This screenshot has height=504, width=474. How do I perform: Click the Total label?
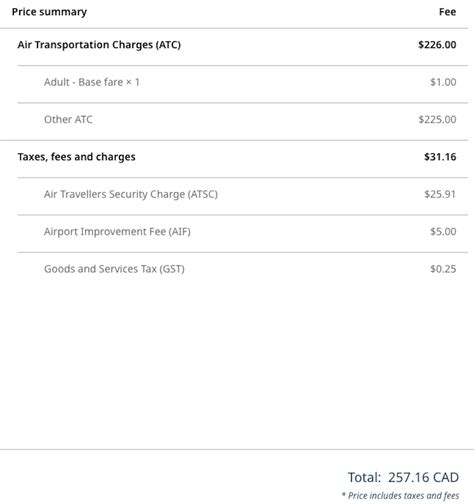pyautogui.click(x=364, y=477)
